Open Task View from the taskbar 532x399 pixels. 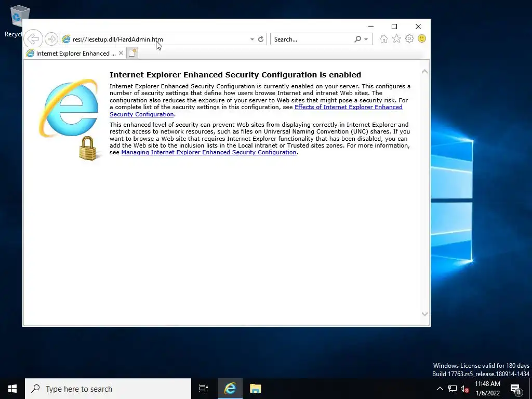tap(204, 389)
